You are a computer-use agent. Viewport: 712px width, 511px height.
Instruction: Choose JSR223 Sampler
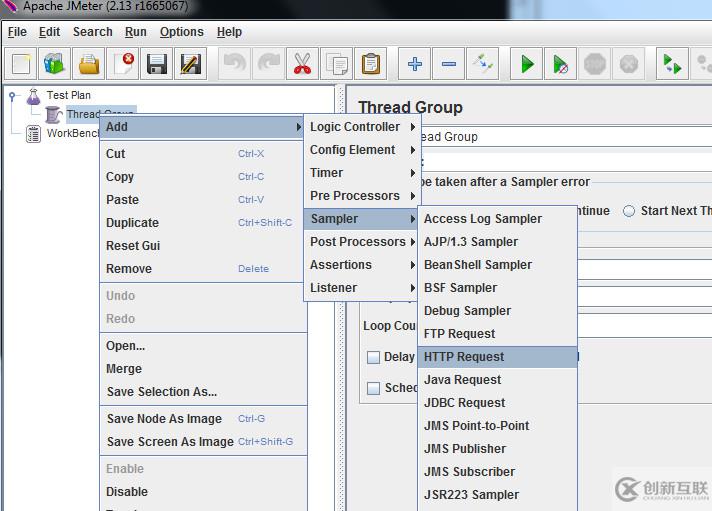(x=498, y=495)
